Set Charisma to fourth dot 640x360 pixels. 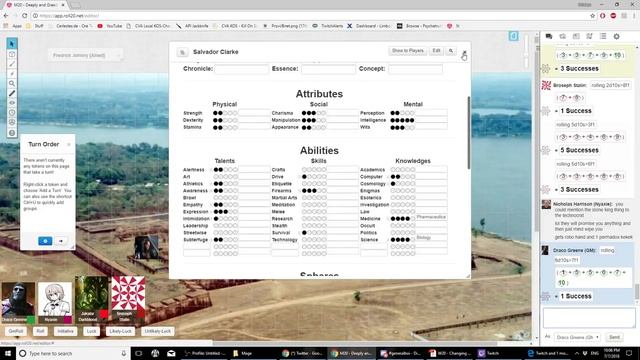(x=319, y=113)
